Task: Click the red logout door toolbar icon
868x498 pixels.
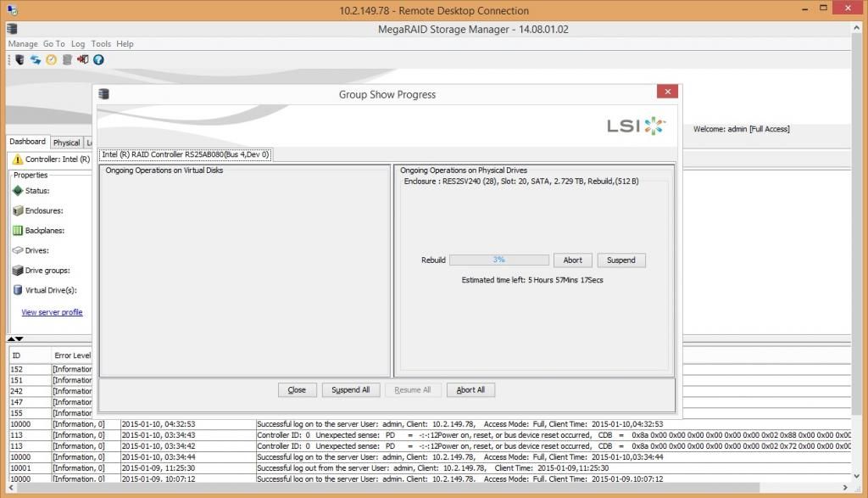Action: (83, 60)
